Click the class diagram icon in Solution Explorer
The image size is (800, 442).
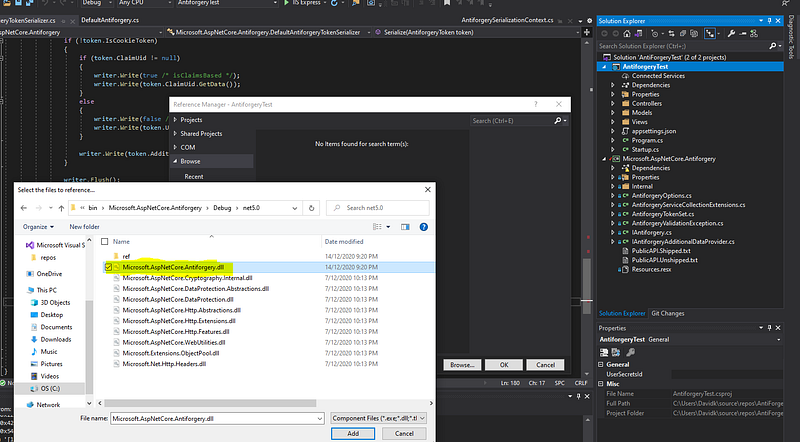[x=754, y=34]
